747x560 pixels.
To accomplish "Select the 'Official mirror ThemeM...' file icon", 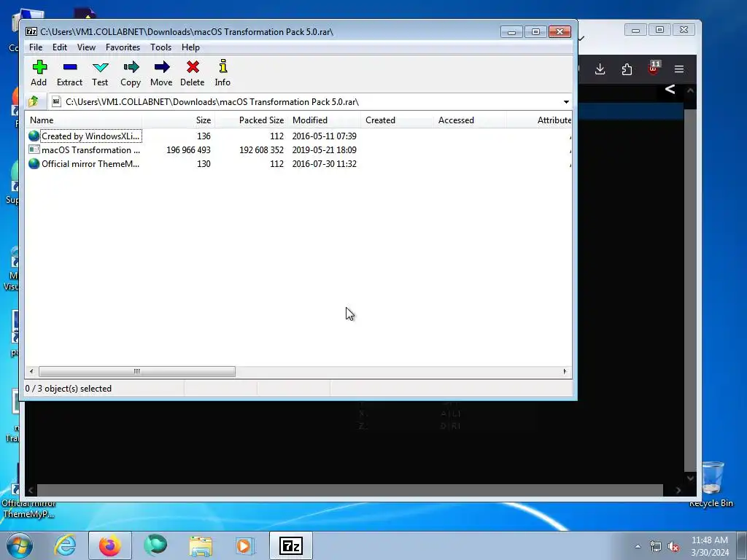I will 34,164.
